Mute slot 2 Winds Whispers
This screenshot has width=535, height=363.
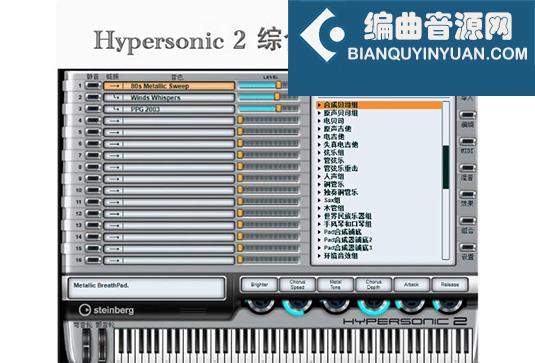[93, 97]
